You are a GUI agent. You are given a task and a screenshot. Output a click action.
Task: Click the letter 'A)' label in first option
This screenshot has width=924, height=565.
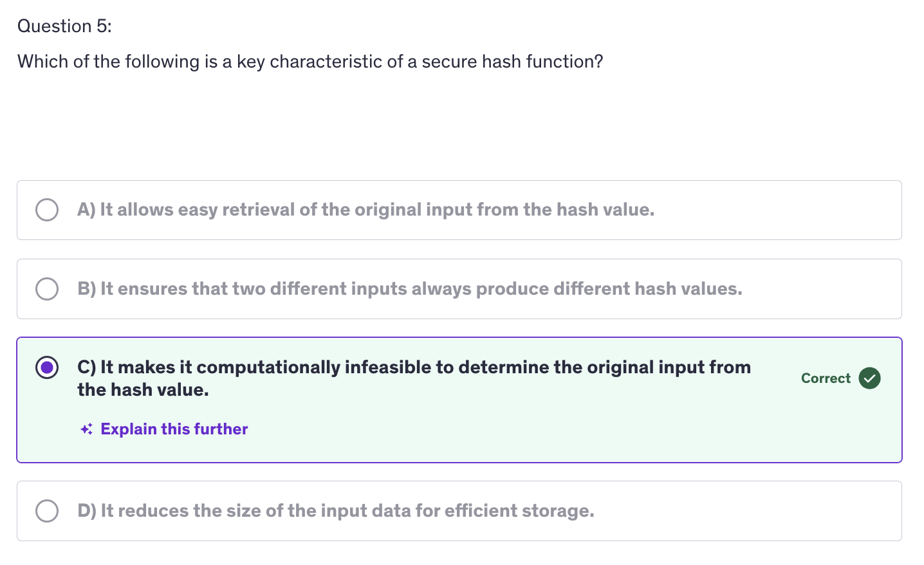pyautogui.click(x=86, y=210)
